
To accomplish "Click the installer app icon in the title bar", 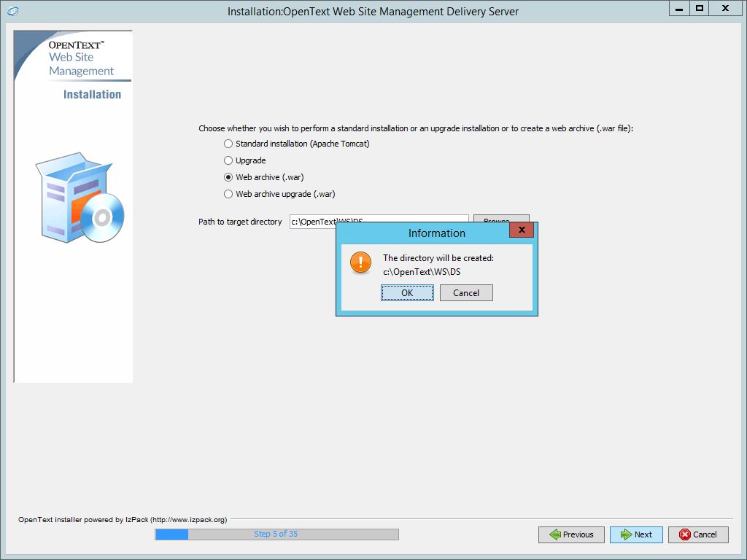I will pos(13,11).
